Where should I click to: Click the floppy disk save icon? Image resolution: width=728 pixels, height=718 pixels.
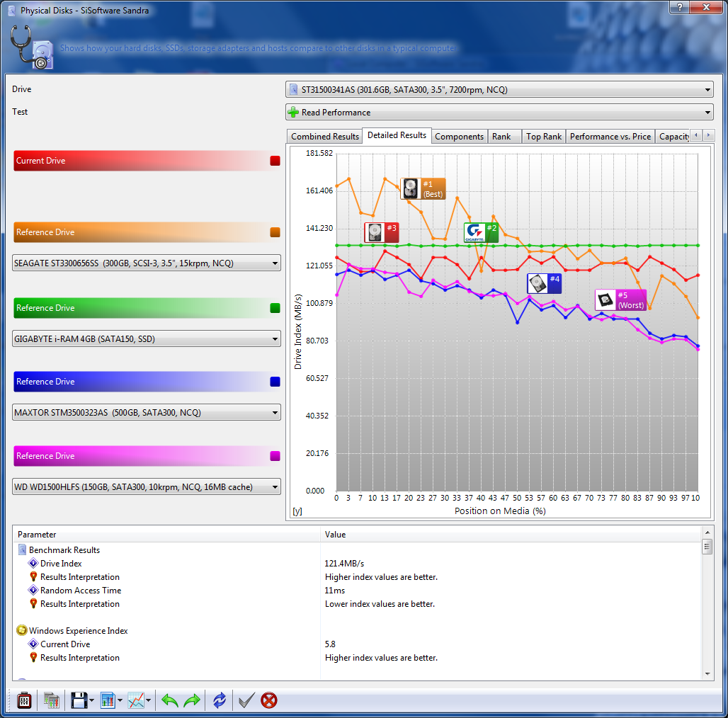click(79, 700)
